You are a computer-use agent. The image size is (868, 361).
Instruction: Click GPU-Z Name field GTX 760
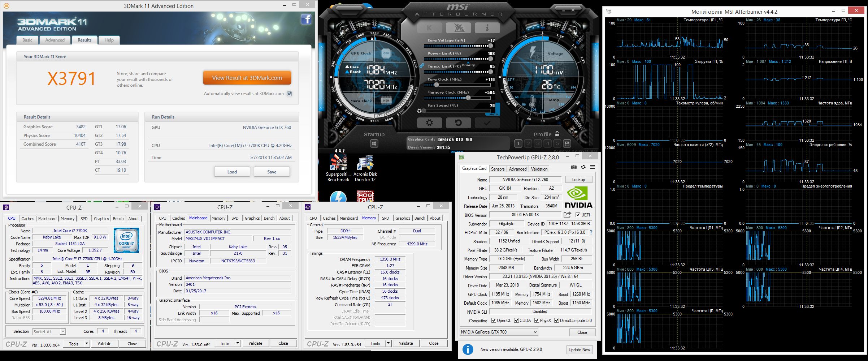(x=525, y=180)
